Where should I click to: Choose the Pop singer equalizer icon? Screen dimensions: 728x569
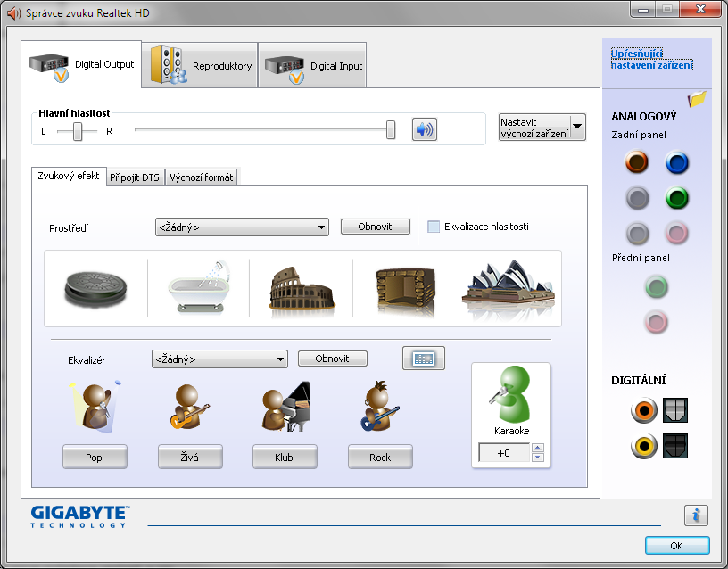95,407
